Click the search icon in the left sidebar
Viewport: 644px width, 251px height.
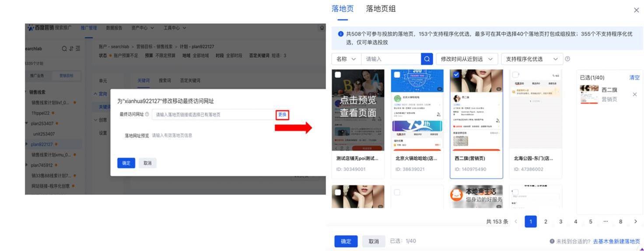pos(64,49)
